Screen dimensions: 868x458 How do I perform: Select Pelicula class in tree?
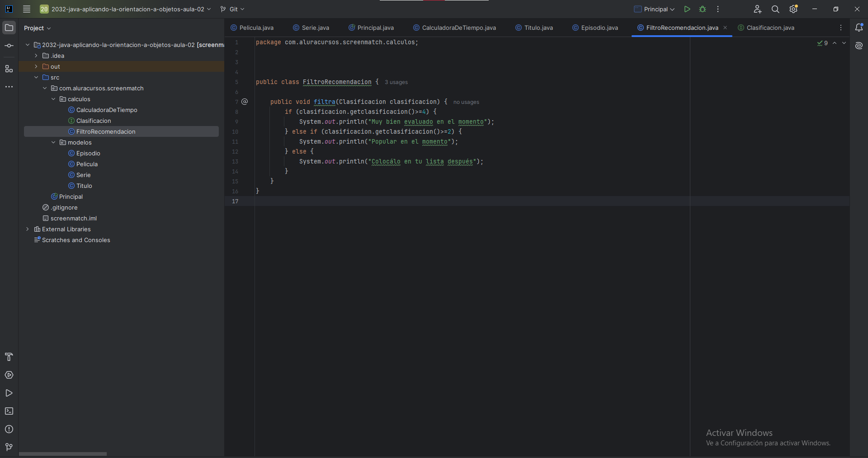pyautogui.click(x=87, y=164)
